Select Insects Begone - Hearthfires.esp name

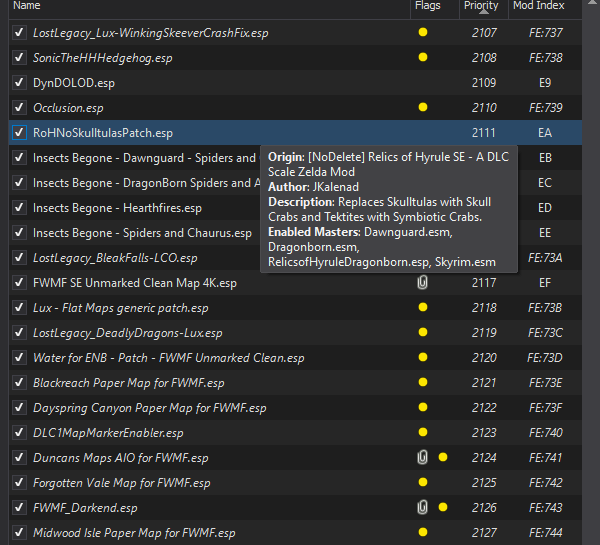(x=117, y=208)
